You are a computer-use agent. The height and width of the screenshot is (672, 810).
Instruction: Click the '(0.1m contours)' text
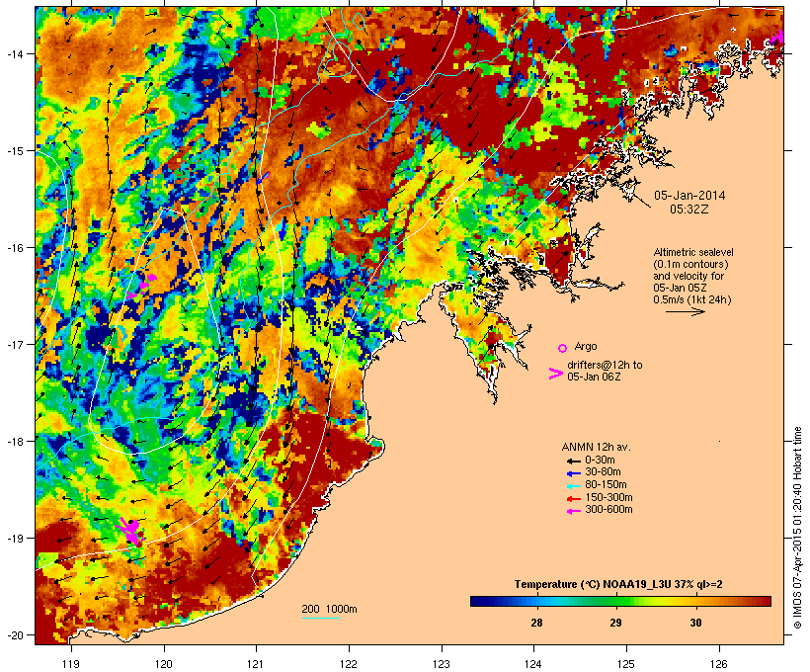pos(690,264)
